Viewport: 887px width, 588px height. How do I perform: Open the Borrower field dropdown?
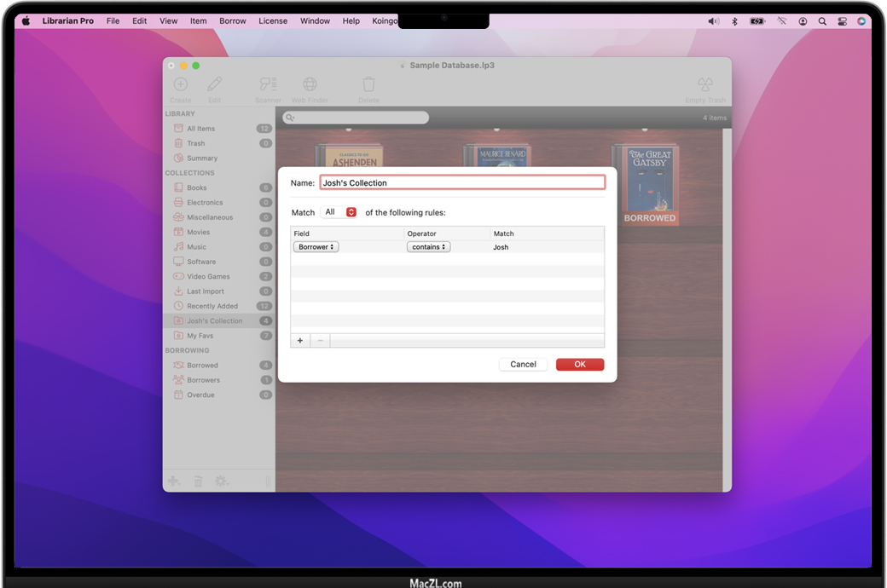click(316, 247)
